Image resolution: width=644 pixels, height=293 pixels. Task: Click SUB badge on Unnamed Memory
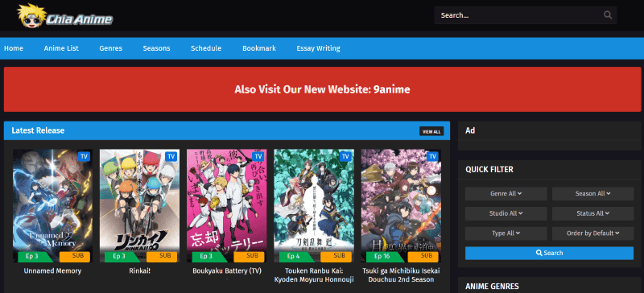75,257
